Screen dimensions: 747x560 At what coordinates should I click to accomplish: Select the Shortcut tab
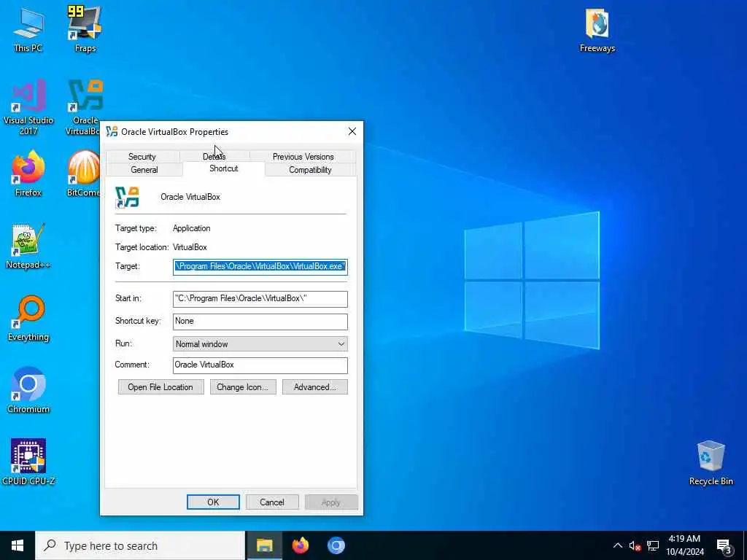point(223,168)
